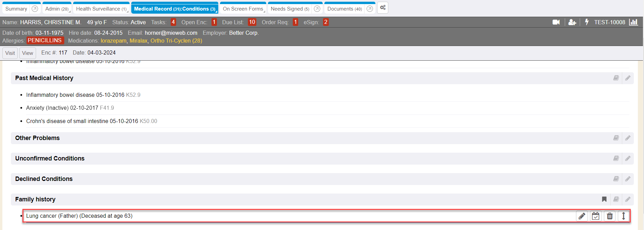Click the Visit button

(x=10, y=53)
